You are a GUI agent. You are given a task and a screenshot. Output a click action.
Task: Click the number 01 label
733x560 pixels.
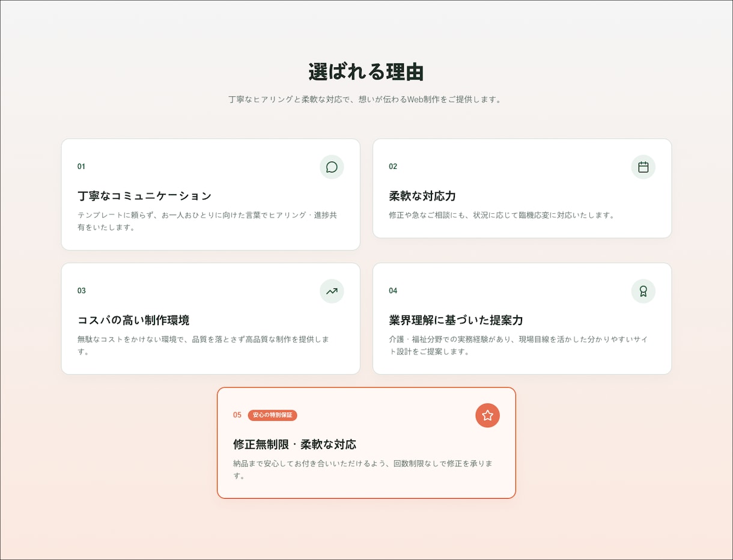tap(81, 166)
